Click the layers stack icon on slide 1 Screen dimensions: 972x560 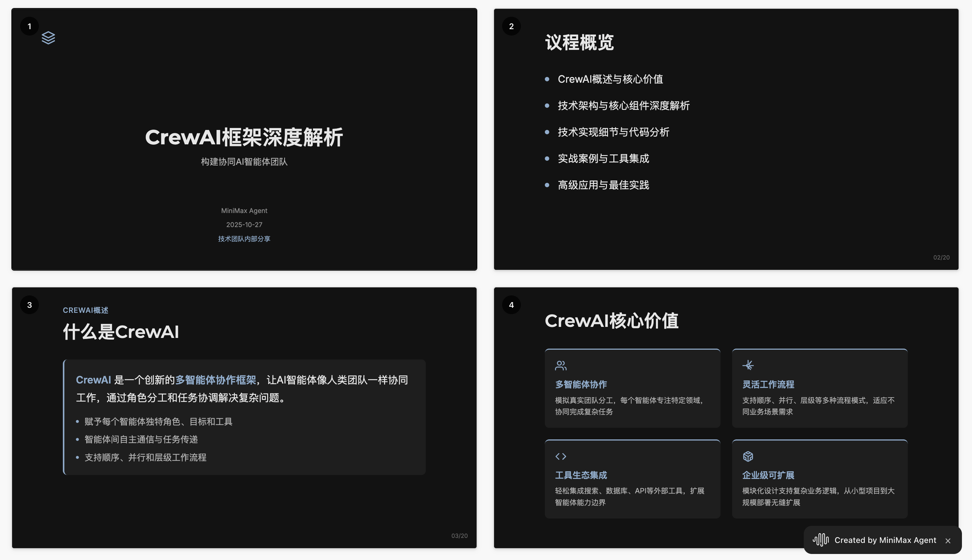pyautogui.click(x=48, y=38)
